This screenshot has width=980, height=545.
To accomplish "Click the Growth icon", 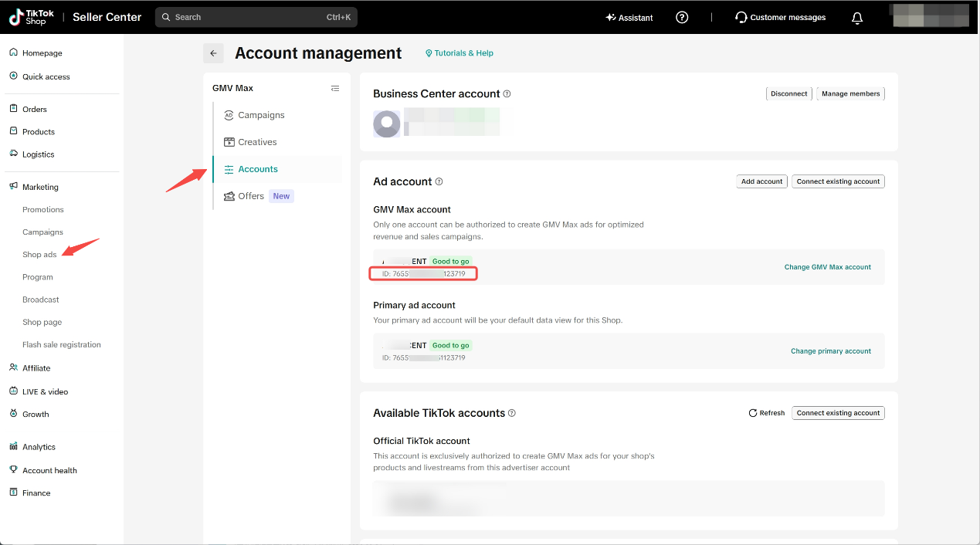I will pos(14,414).
